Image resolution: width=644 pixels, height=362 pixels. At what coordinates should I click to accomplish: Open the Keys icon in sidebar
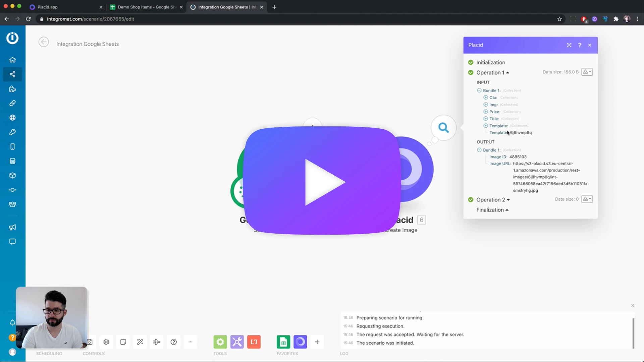coord(12,132)
